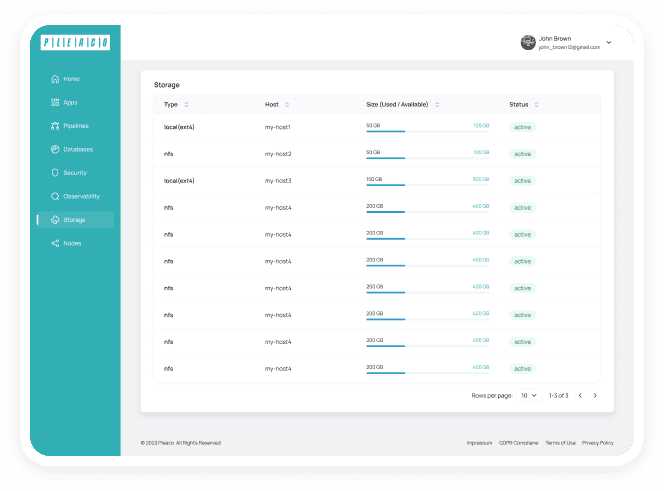This screenshot has height=491, width=664.
Task: Navigate to Security menu item
Action: (x=75, y=172)
